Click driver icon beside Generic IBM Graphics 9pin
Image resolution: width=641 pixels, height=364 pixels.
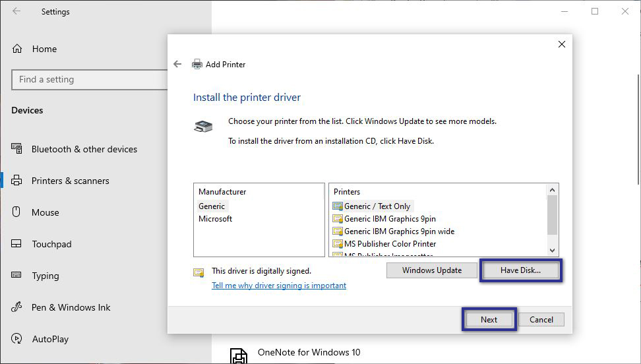(338, 219)
